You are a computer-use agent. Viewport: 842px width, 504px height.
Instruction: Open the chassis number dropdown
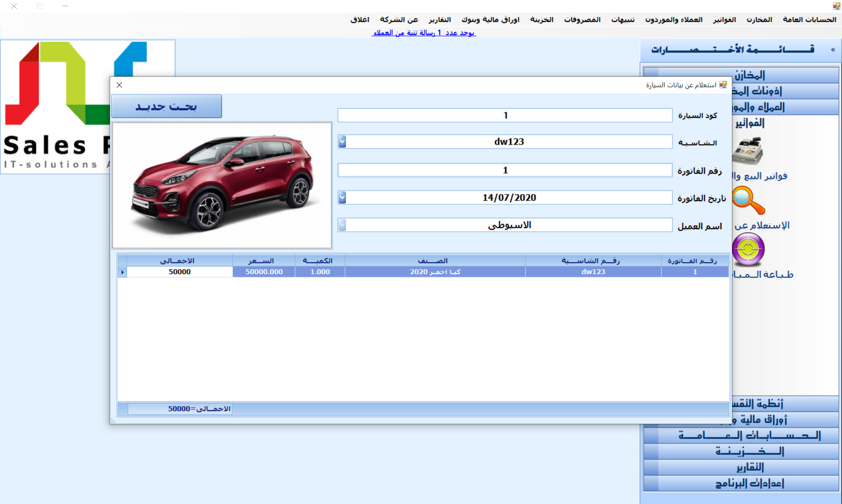point(343,142)
